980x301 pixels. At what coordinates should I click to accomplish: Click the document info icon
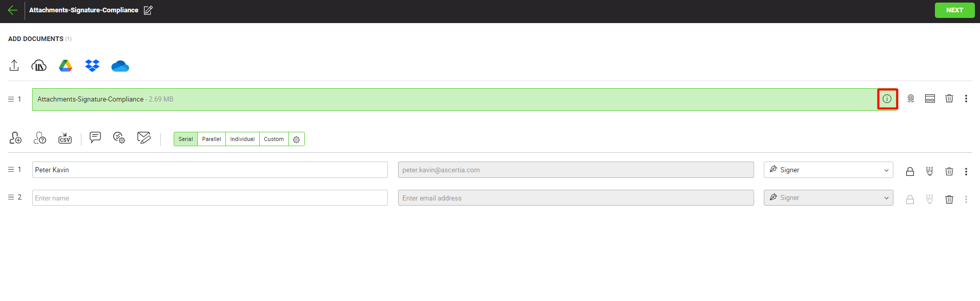[x=887, y=99]
